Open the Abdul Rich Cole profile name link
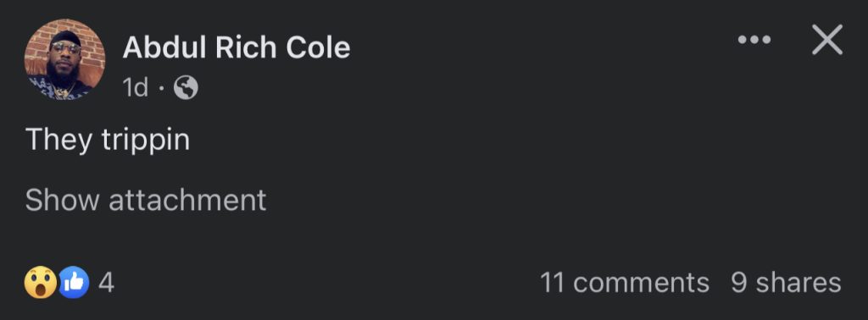 [236, 47]
